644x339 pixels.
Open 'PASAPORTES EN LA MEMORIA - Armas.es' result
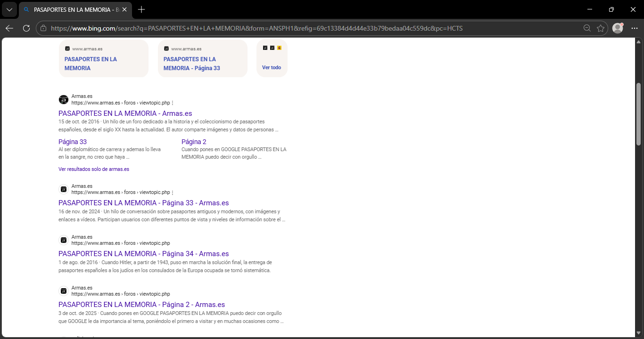(x=125, y=113)
